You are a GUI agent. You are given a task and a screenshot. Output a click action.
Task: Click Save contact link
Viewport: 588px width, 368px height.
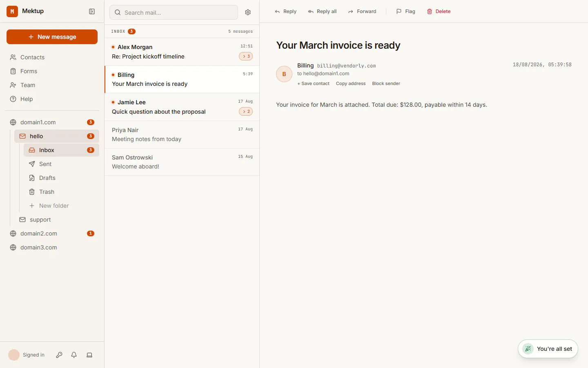(x=313, y=83)
